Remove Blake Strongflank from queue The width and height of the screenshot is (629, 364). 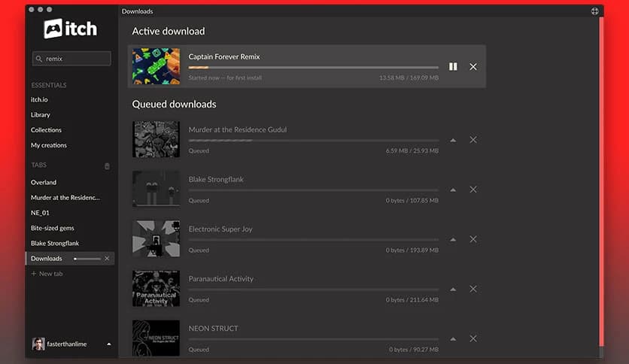[473, 190]
